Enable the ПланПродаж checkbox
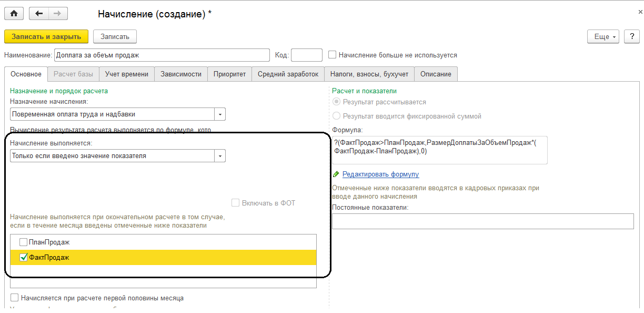The width and height of the screenshot is (644, 313). (24, 242)
